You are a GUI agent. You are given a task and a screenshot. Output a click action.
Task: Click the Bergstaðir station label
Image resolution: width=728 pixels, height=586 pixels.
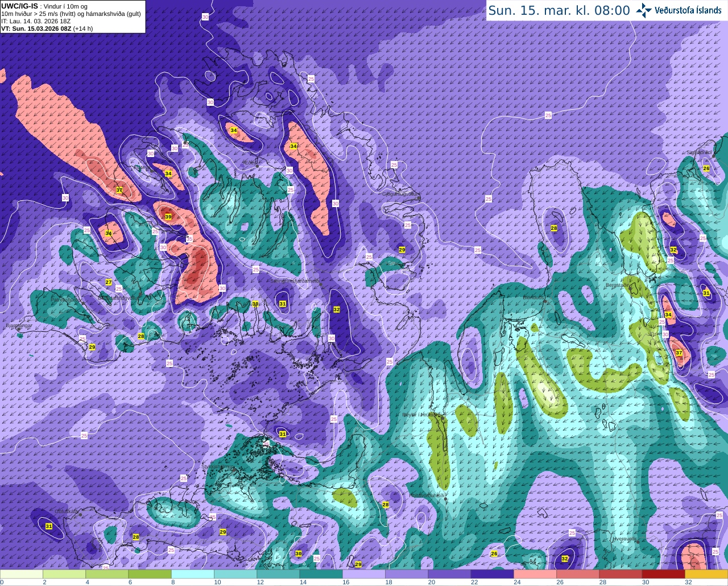(618, 285)
